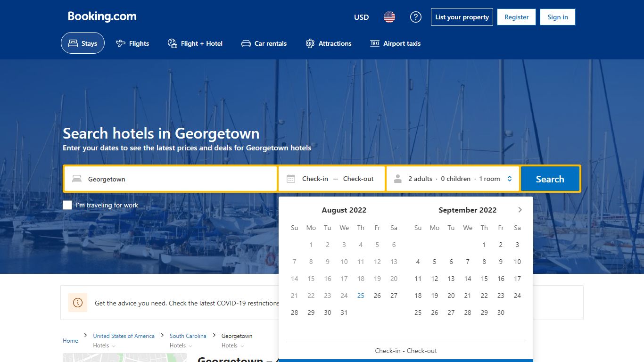Select September 30 in the calendar
The height and width of the screenshot is (362, 644).
click(501, 313)
